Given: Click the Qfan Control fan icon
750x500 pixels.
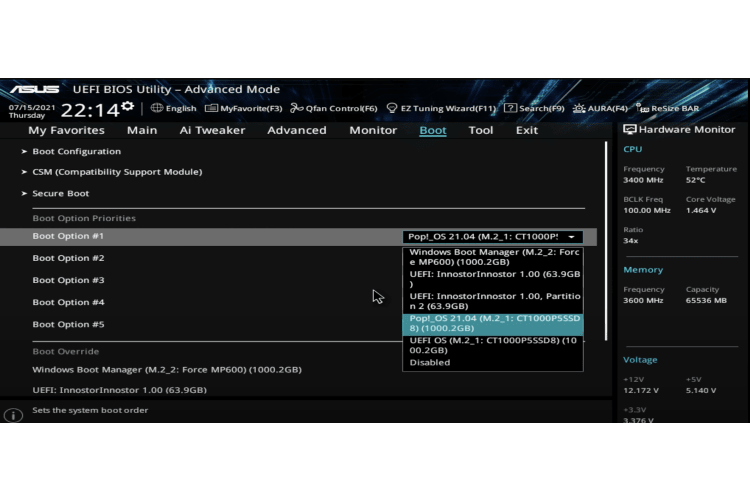Looking at the screenshot, I should click(x=297, y=108).
